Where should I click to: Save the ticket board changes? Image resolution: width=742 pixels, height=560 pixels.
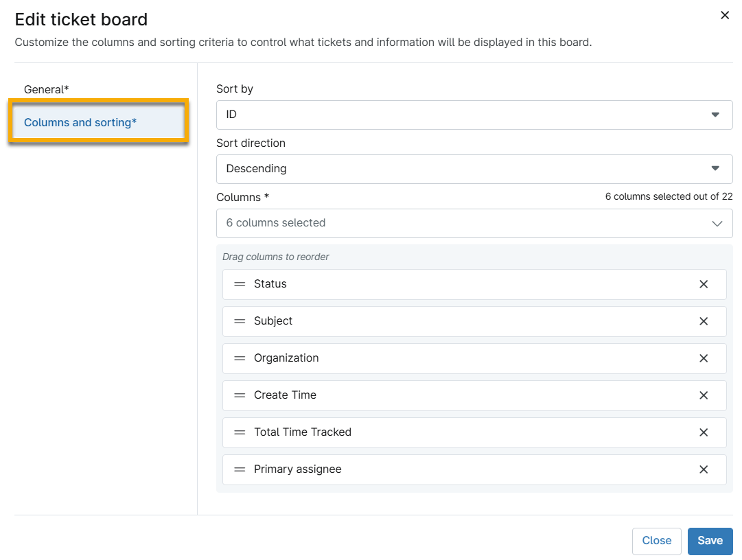click(710, 541)
